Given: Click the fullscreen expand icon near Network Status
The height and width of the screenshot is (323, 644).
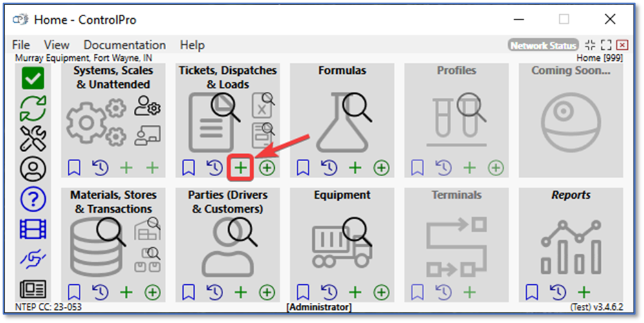Looking at the screenshot, I should click(606, 45).
